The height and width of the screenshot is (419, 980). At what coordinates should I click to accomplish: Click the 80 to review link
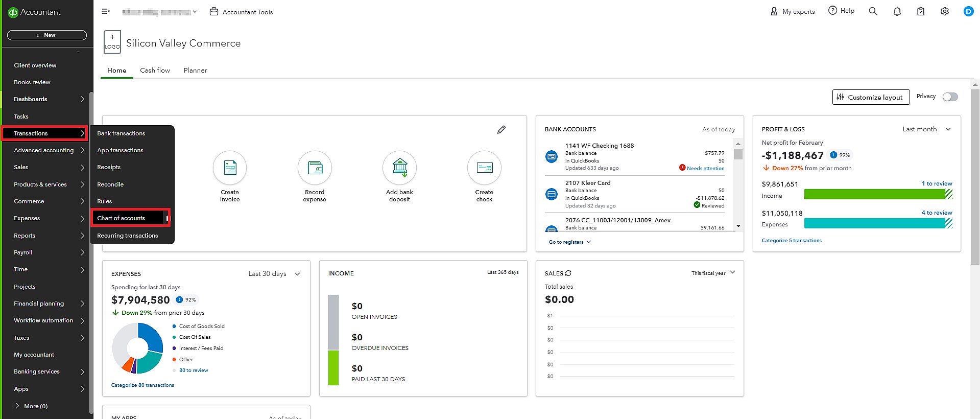coord(194,370)
